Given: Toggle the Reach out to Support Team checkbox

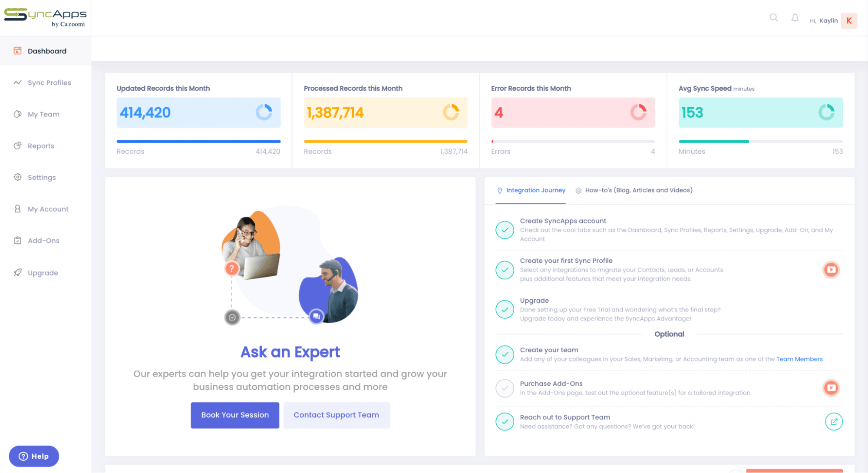Looking at the screenshot, I should tap(504, 420).
